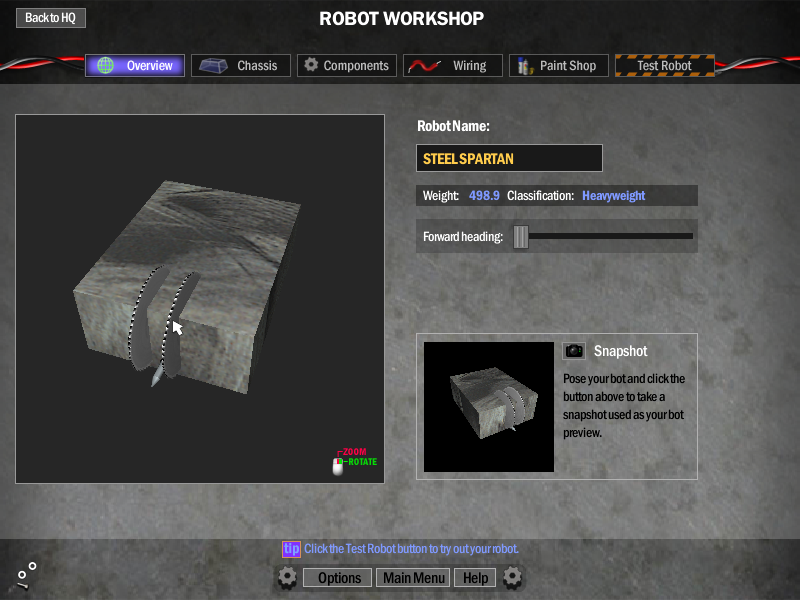Click the Heavyweight classification text
Image resolution: width=800 pixels, height=600 pixels.
click(x=614, y=196)
